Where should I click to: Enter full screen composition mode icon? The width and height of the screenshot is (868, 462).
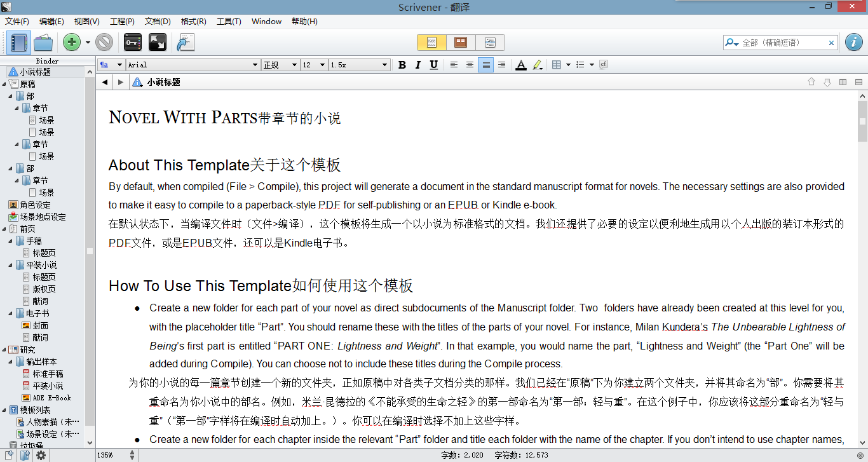point(157,43)
